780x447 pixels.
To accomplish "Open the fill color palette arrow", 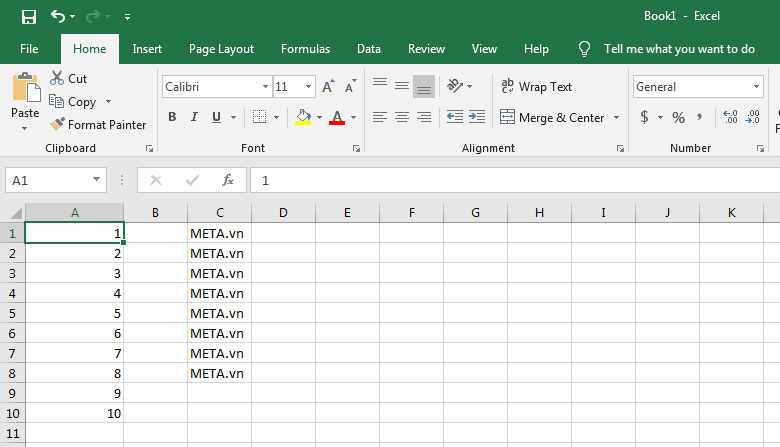I will click(x=319, y=117).
